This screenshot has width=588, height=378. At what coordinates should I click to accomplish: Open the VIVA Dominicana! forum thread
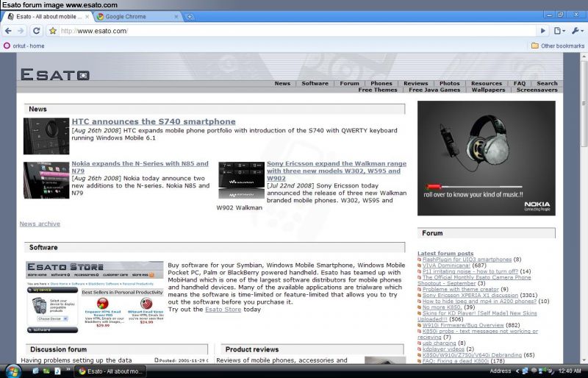coord(446,265)
